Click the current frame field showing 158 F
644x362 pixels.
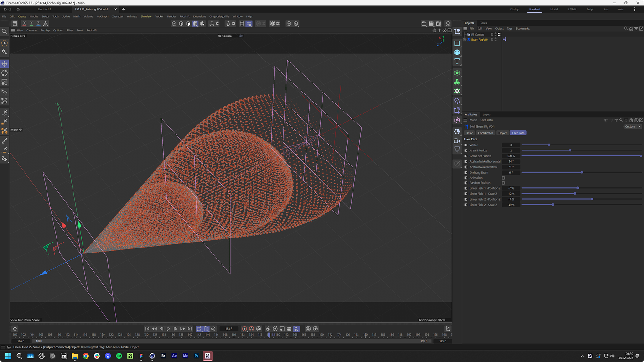click(229, 328)
